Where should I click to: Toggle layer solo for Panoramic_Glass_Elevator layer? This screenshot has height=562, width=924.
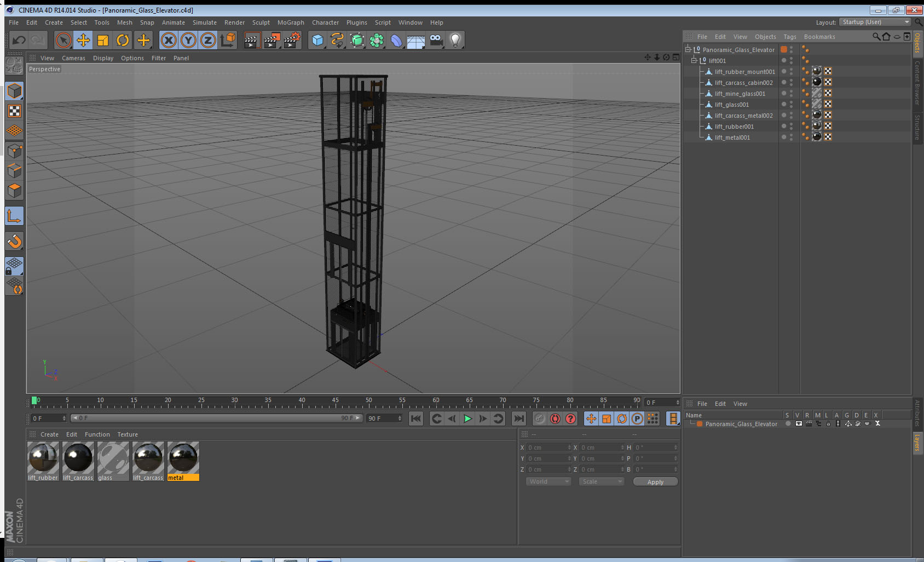tap(788, 423)
